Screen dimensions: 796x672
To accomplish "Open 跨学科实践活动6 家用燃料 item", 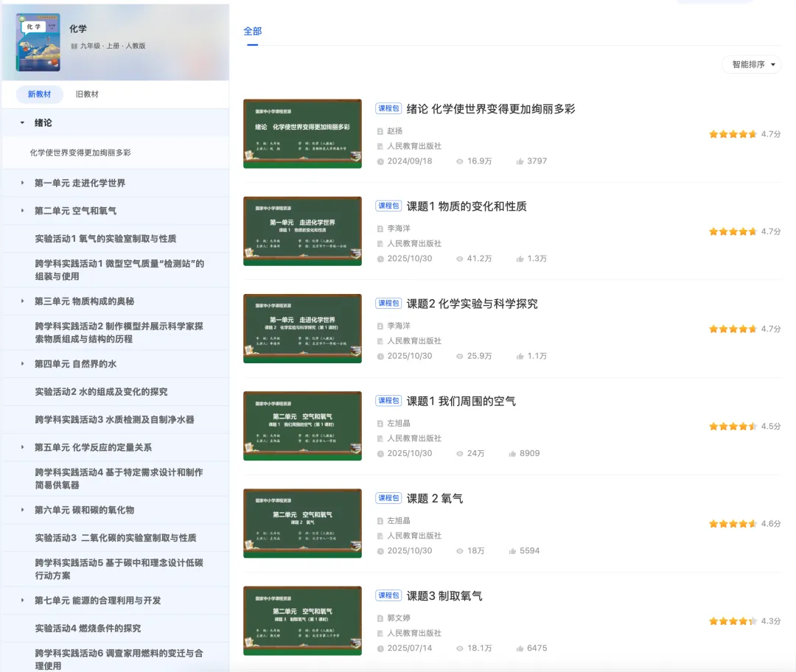I will [119, 659].
